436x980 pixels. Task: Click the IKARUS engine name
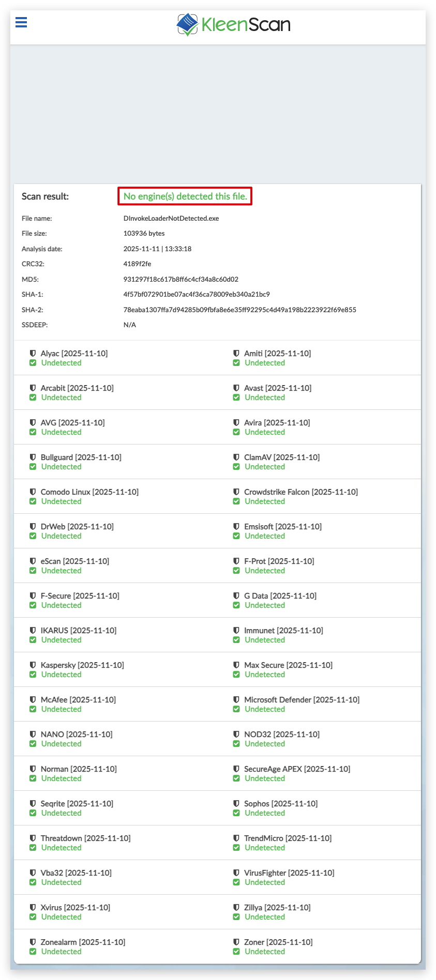pyautogui.click(x=79, y=631)
